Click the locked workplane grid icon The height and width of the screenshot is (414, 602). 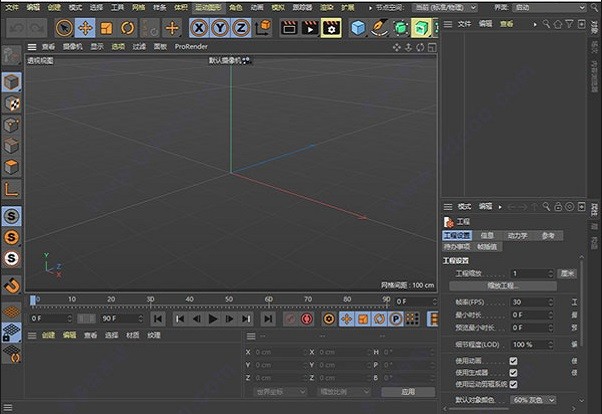(12, 332)
